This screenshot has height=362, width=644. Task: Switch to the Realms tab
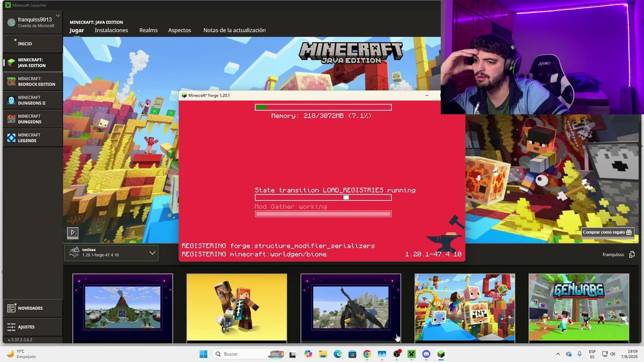click(x=148, y=30)
